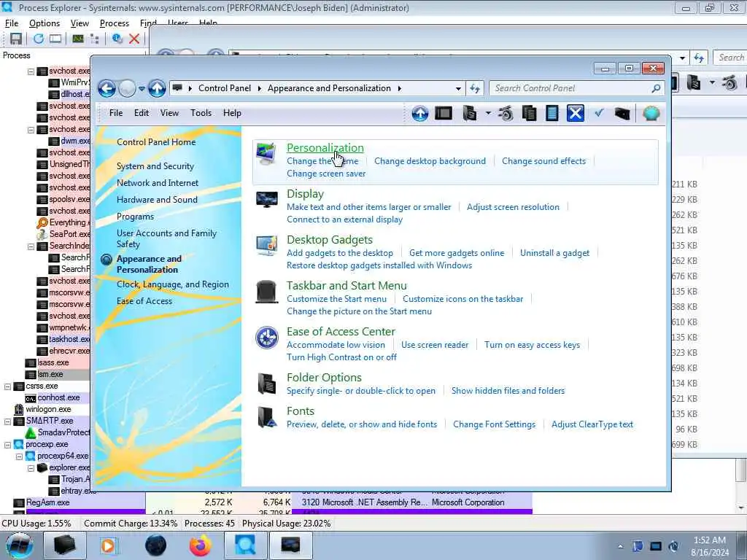This screenshot has width=747, height=560.
Task: Click the black panel icon after the toolbar Up arrow
Action: tap(444, 113)
